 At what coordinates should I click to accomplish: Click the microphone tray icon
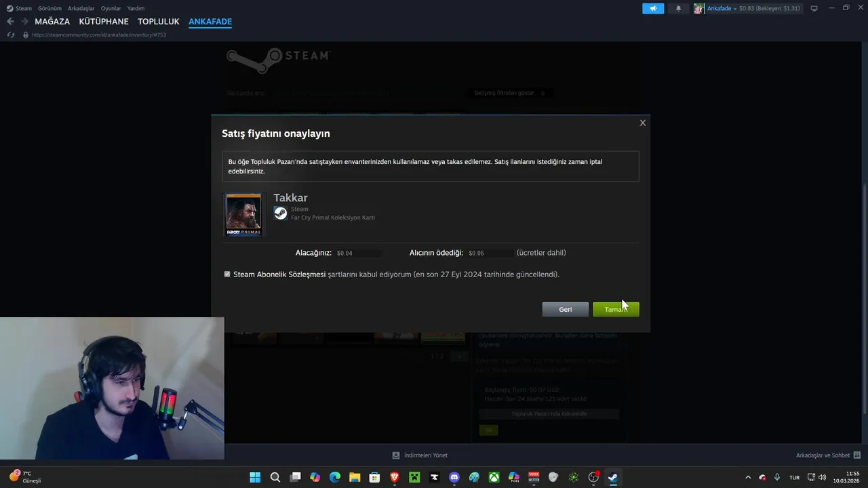[777, 477]
